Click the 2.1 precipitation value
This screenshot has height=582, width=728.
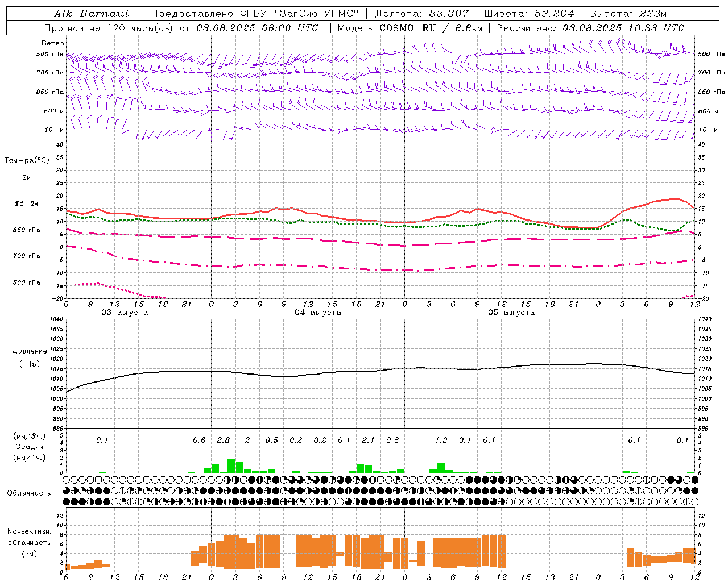click(x=368, y=440)
